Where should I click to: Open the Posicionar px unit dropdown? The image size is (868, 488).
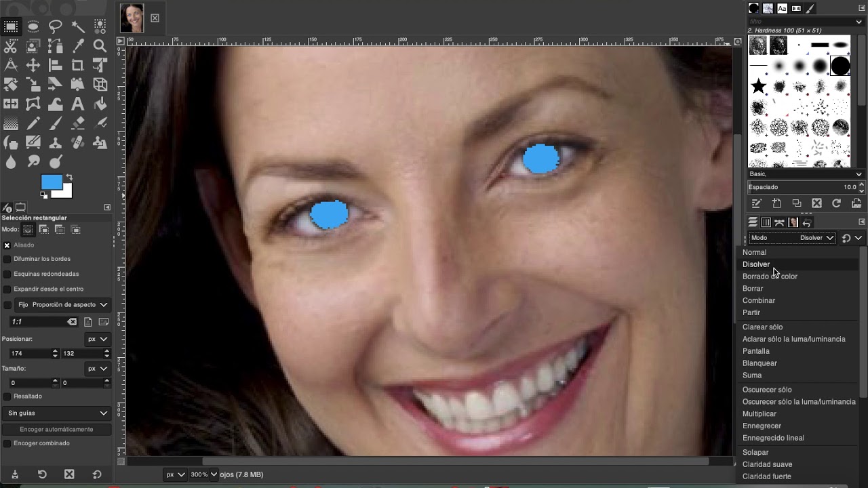[x=98, y=339]
